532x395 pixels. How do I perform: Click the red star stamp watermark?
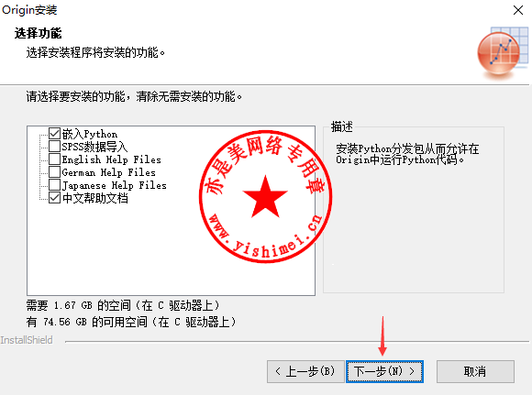266,197
